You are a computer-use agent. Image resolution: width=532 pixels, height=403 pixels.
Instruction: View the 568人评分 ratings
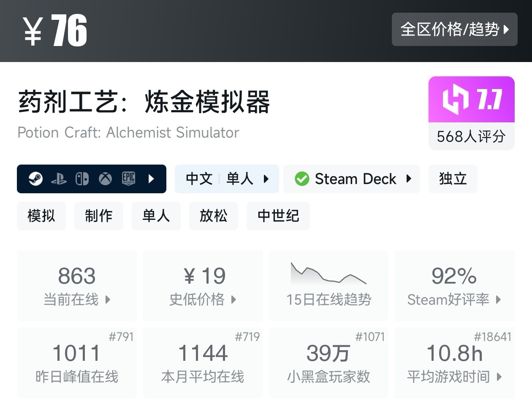(472, 136)
